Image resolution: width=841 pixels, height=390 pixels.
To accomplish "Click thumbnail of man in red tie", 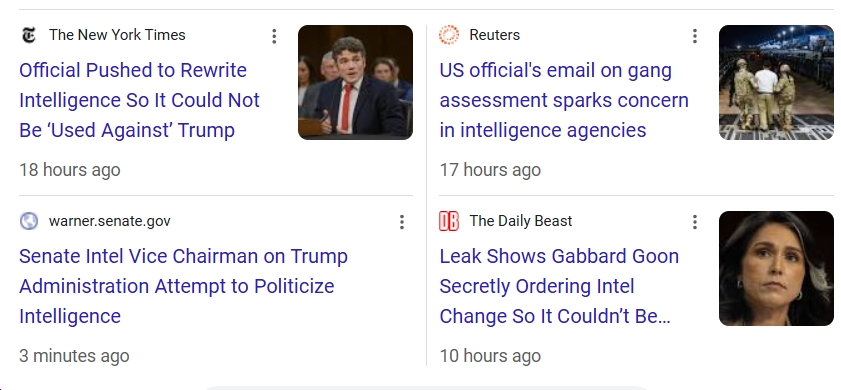I will [356, 83].
